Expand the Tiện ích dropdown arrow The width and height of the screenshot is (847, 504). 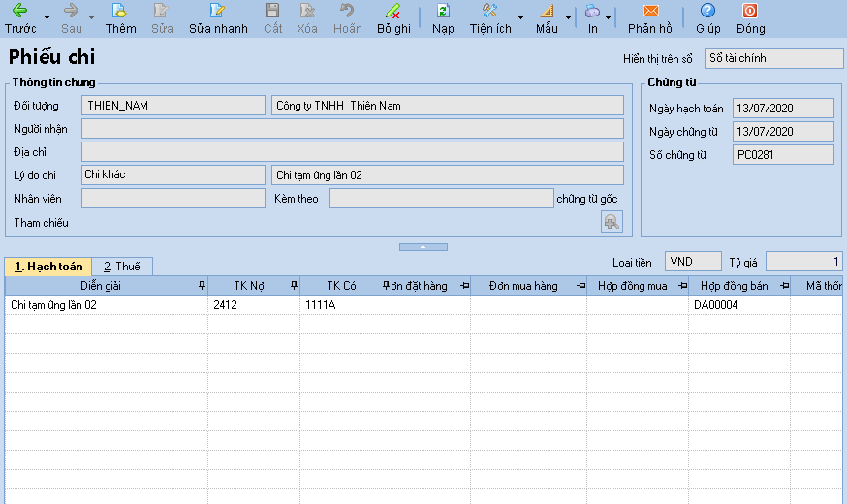pyautogui.click(x=520, y=17)
